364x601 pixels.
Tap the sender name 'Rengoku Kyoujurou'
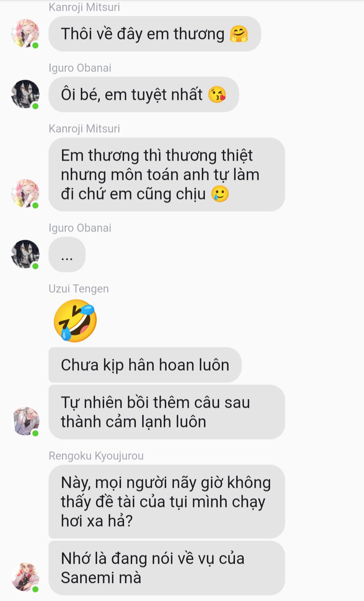(x=96, y=456)
